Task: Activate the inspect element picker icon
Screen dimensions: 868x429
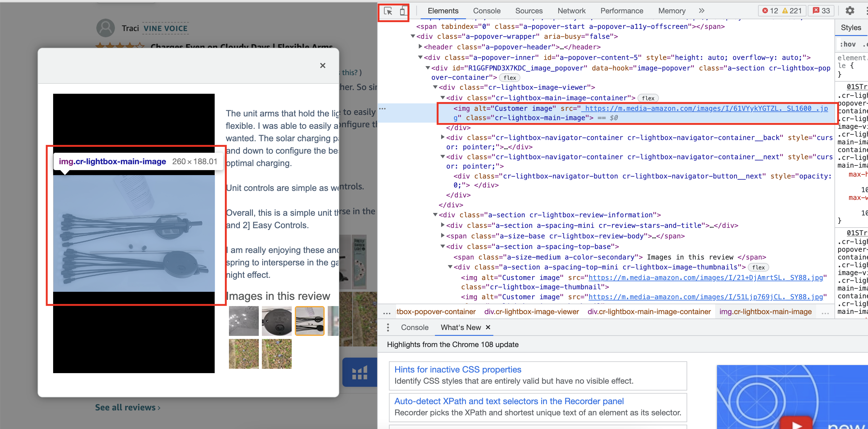Action: [x=388, y=11]
